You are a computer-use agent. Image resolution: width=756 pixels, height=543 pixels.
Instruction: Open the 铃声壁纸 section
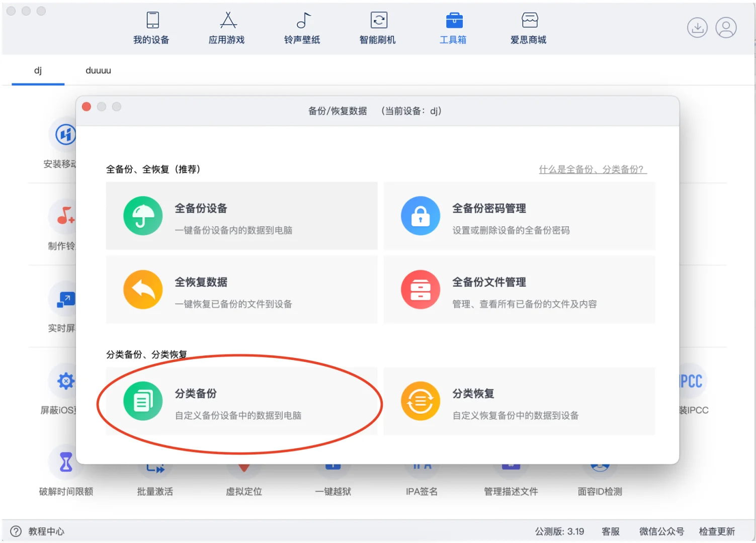pos(302,28)
